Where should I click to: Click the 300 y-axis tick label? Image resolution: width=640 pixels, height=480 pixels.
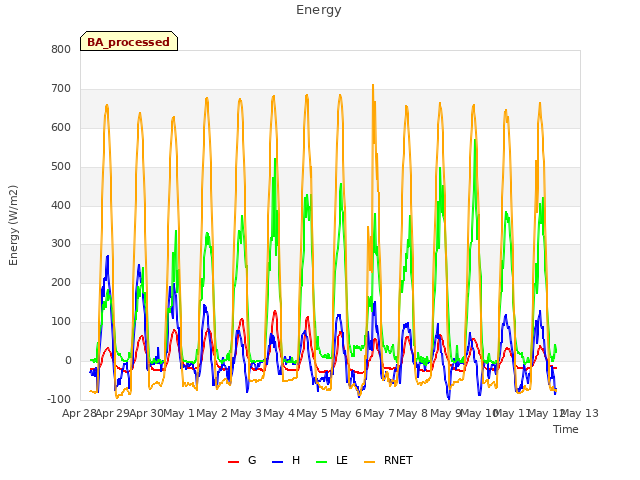pos(61,244)
